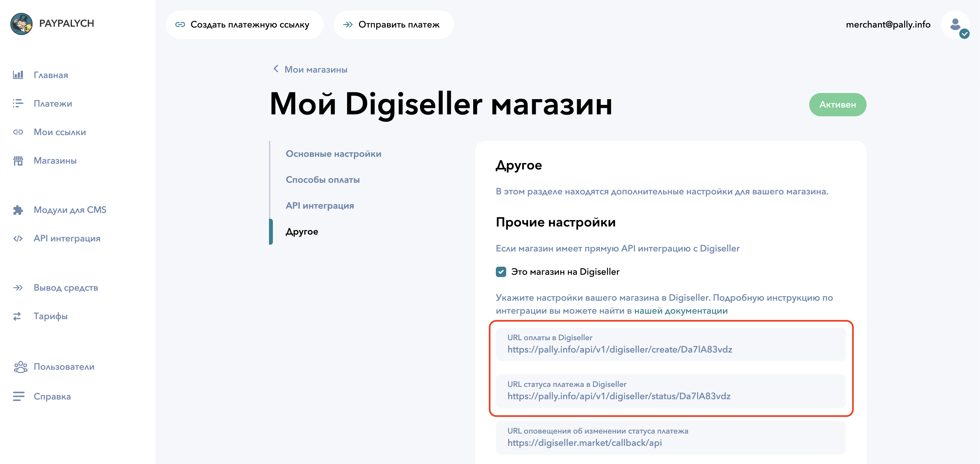Click the URL оплаты в Digiseller field
This screenshot has width=980, height=464.
pyautogui.click(x=670, y=344)
